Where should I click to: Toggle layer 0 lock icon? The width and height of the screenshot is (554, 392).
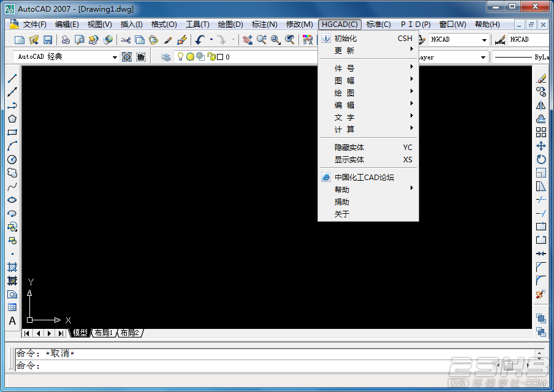point(211,56)
